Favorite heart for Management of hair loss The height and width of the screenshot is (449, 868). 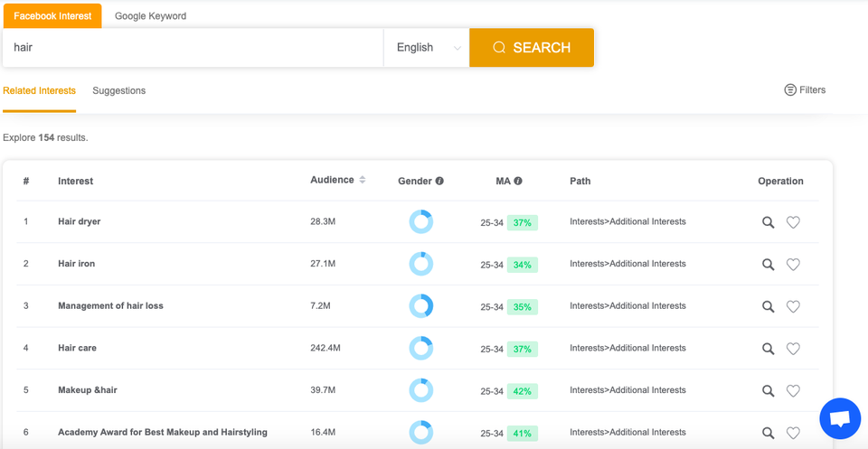pyautogui.click(x=793, y=306)
